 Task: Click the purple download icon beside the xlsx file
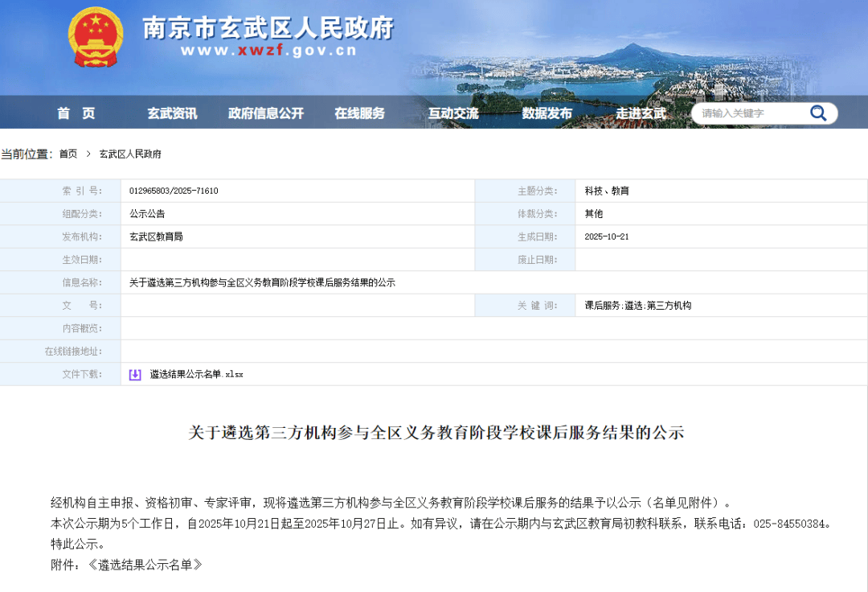(135, 374)
